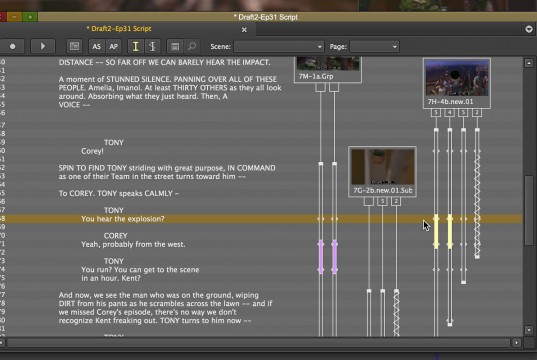Select take tab 2 under 7H-4b.new.01
537x360 pixels.
[x=477, y=113]
